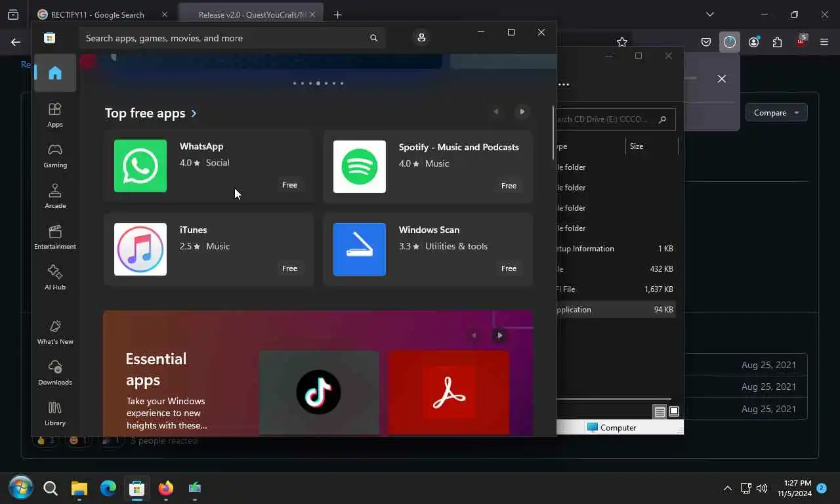Open the Home page in Microsoft Store sidebar

pos(55,73)
